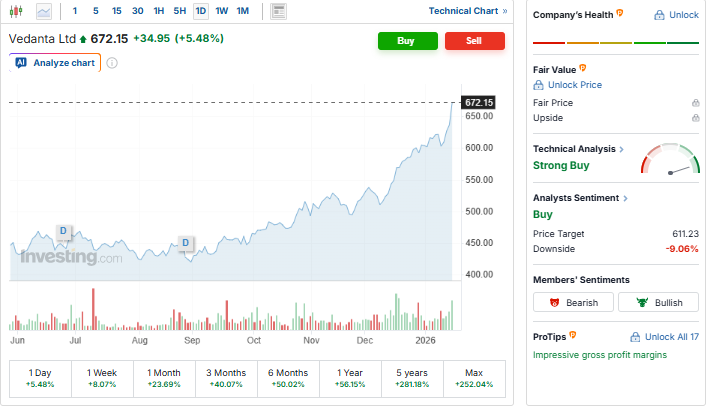Select the 1D interval

click(x=201, y=11)
